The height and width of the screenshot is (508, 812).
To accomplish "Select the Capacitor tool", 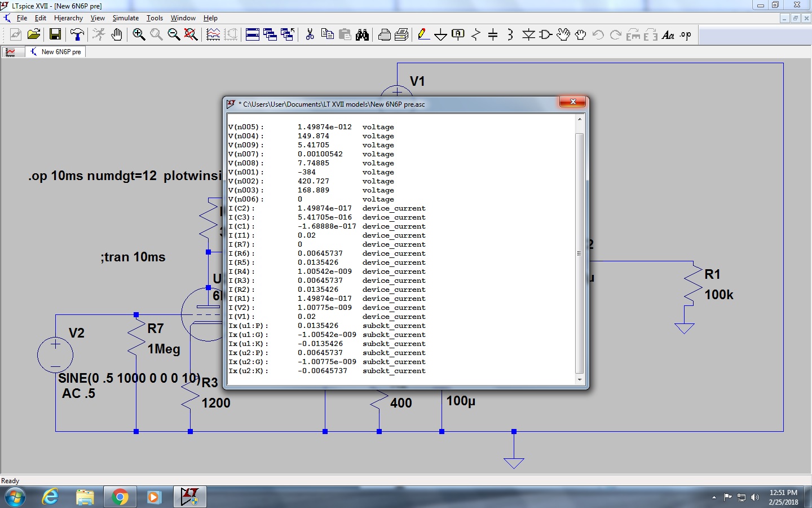I will [x=493, y=35].
